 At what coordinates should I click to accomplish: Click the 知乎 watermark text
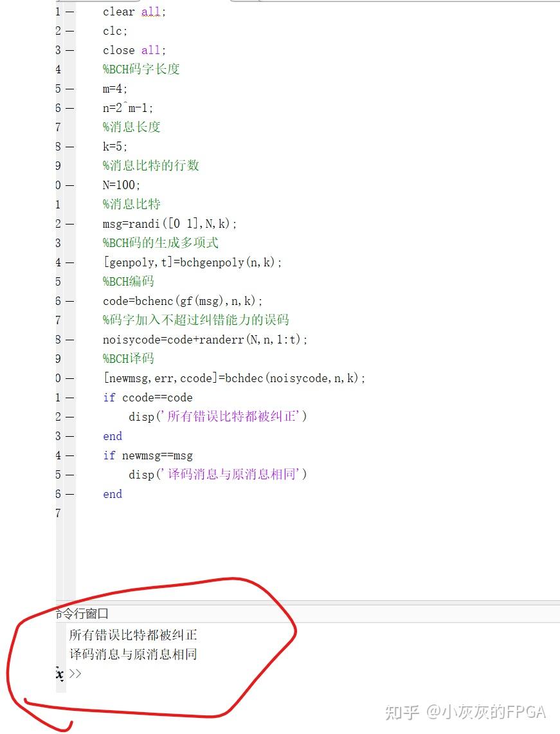[403, 713]
